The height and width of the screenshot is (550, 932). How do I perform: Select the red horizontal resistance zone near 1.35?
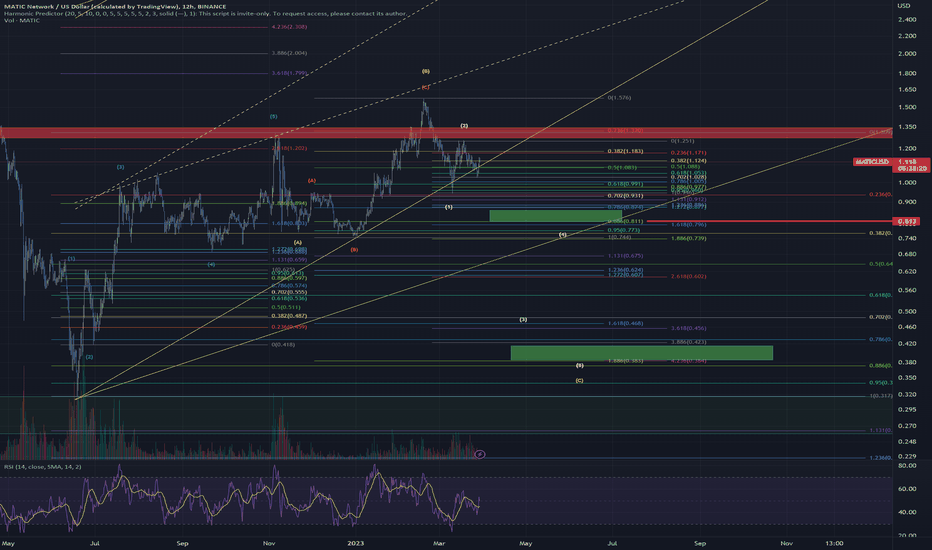point(446,133)
